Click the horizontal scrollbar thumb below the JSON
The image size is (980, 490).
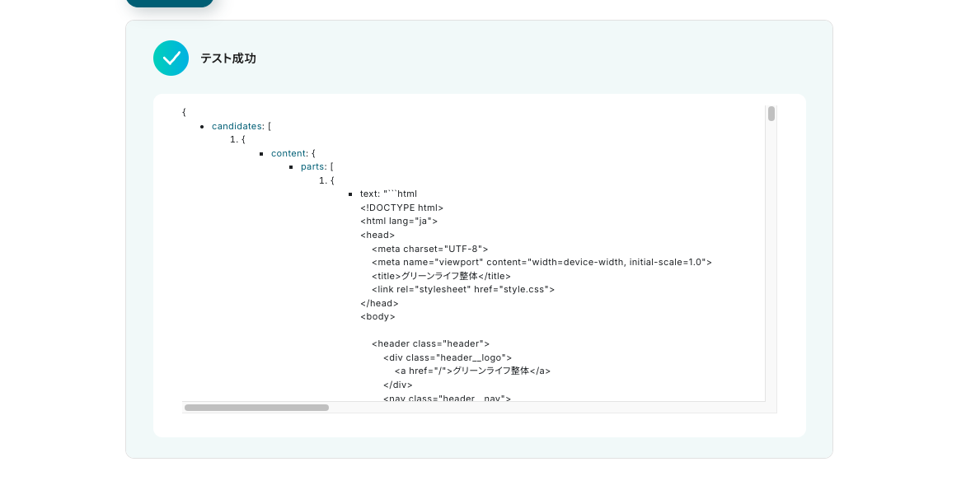pos(256,408)
